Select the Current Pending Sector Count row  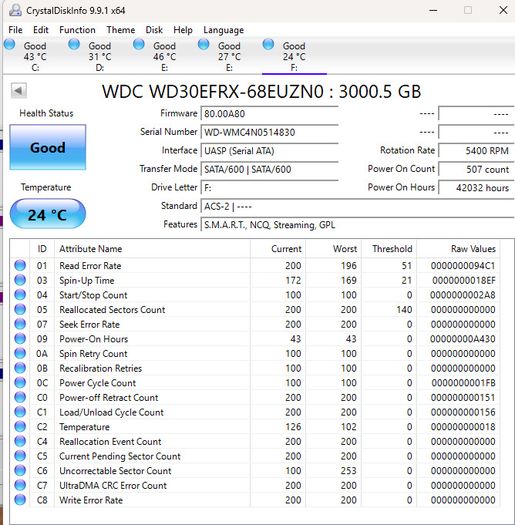pos(255,456)
